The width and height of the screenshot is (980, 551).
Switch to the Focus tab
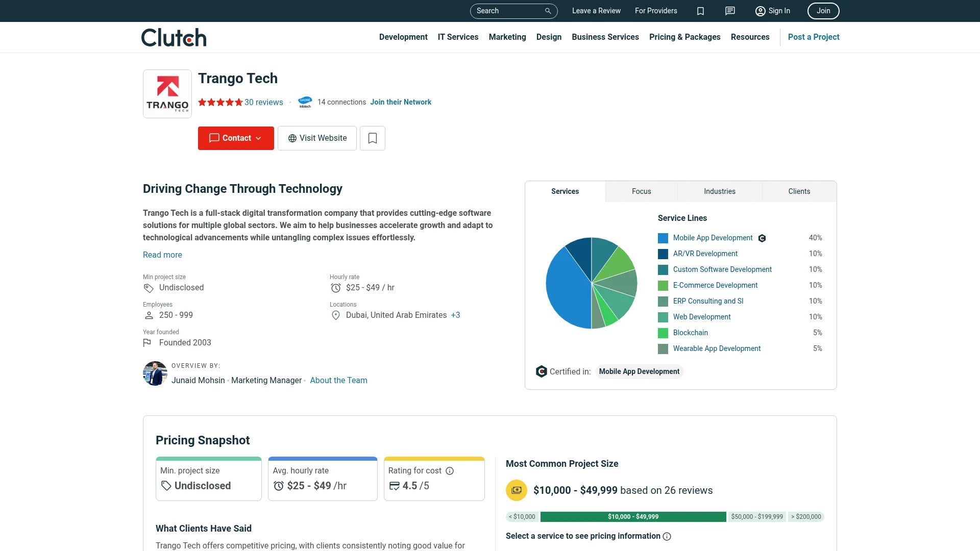pos(642,191)
